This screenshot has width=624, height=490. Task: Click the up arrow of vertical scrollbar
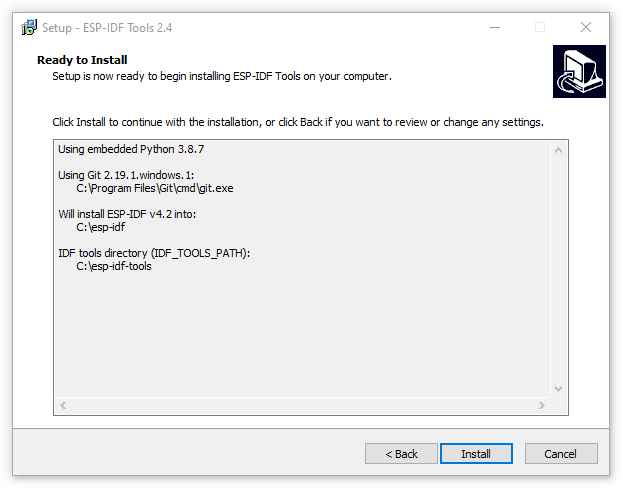coord(558,150)
